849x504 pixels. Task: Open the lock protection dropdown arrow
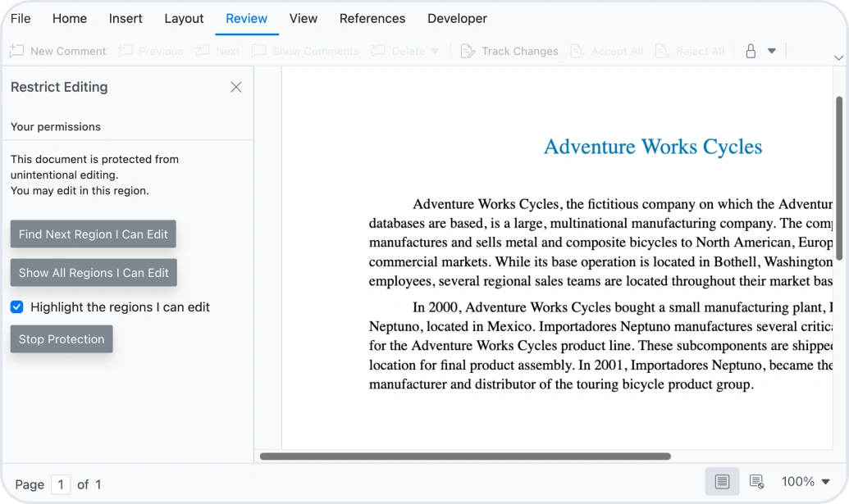point(772,51)
